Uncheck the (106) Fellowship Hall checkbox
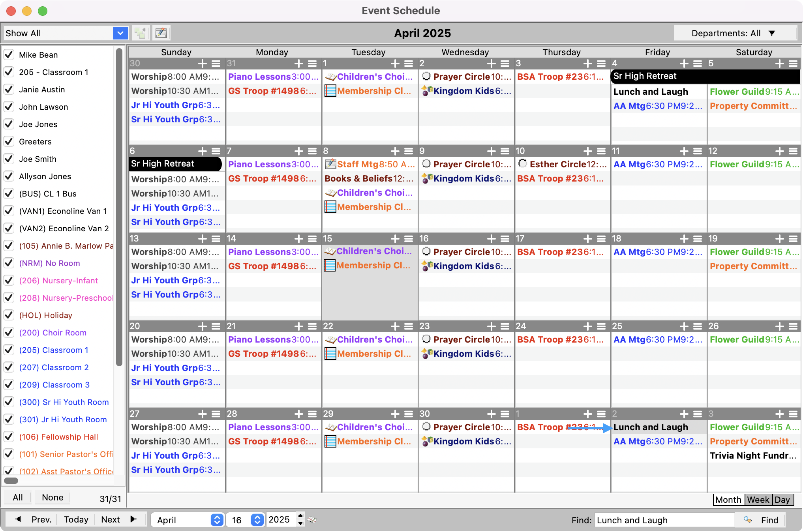 click(9, 436)
